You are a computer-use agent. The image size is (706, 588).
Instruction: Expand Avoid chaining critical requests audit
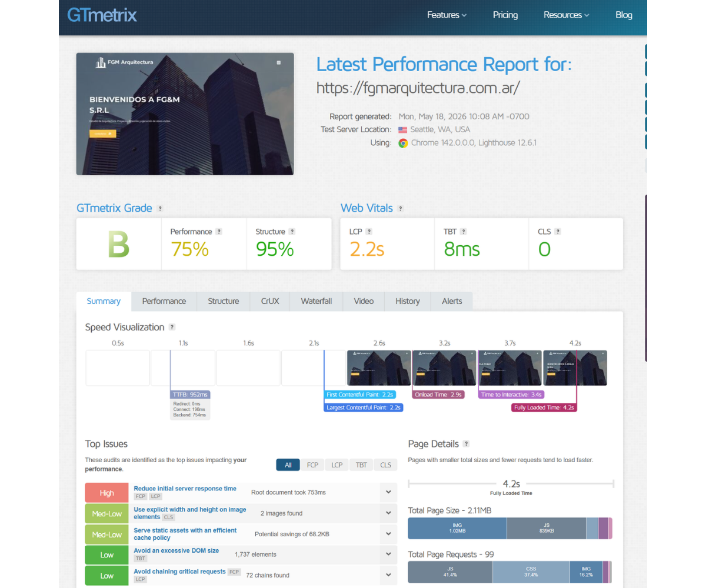[388, 575]
